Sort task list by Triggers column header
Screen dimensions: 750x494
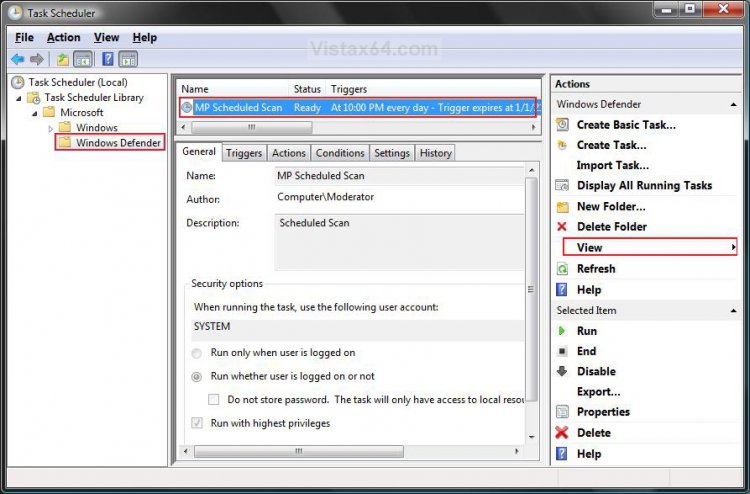433,89
